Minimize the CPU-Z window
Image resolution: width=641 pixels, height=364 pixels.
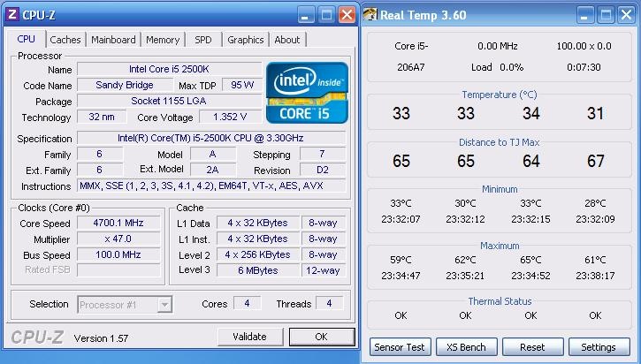pos(305,15)
